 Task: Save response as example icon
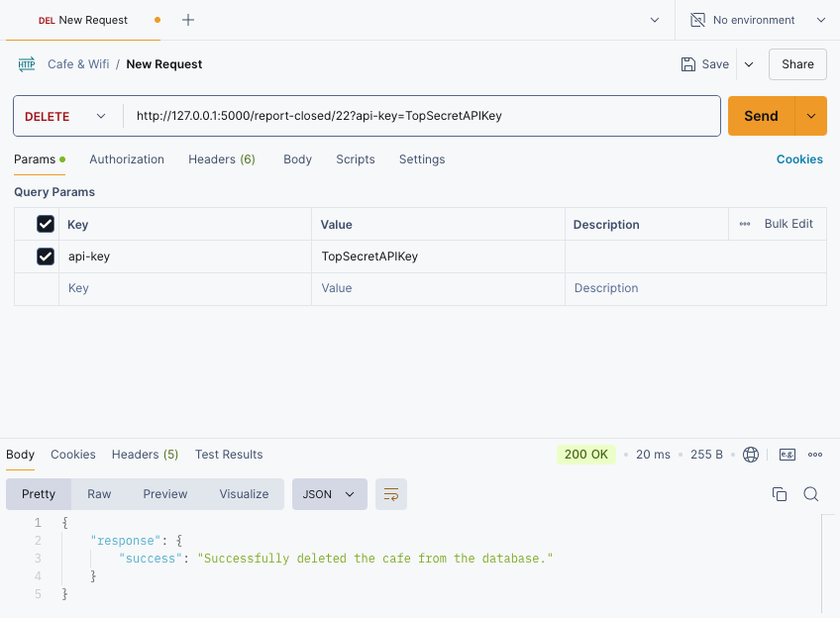click(x=787, y=455)
